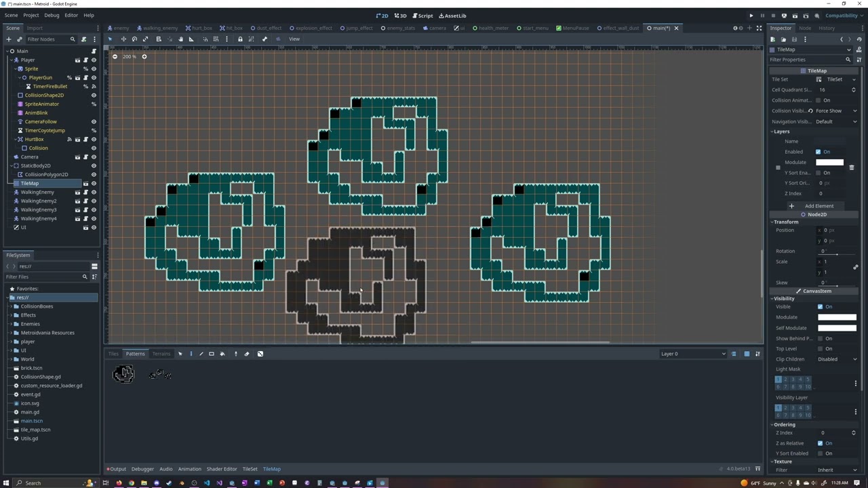The height and width of the screenshot is (488, 868).
Task: Open the Clip Children dropdown
Action: coord(837,359)
